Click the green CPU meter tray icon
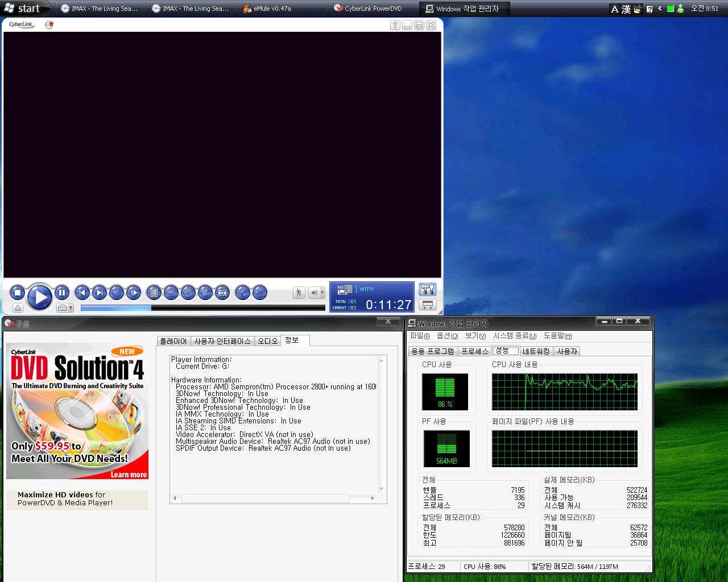This screenshot has height=582, width=728. point(671,9)
